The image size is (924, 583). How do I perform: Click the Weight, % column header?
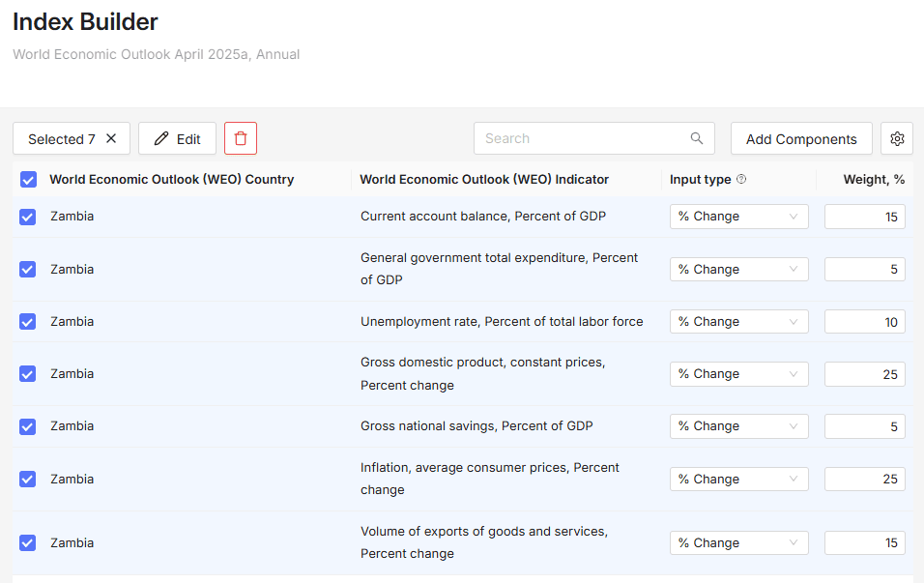point(874,179)
